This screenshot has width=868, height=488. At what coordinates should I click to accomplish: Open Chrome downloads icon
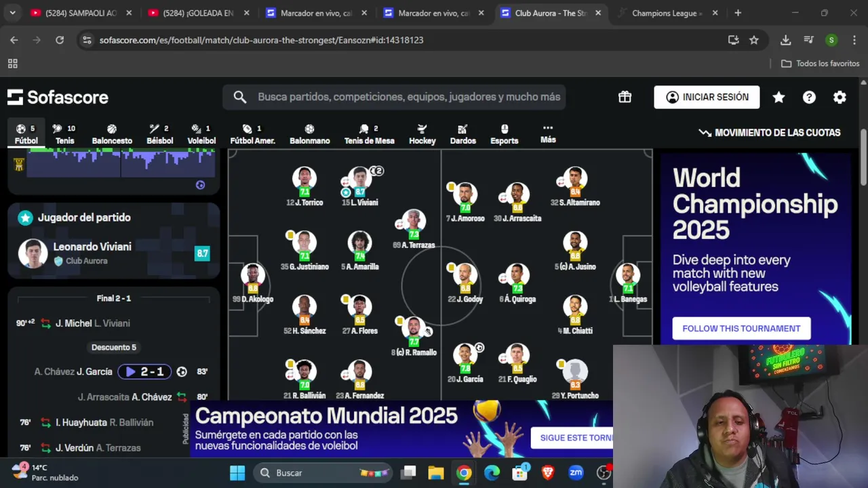click(x=785, y=40)
